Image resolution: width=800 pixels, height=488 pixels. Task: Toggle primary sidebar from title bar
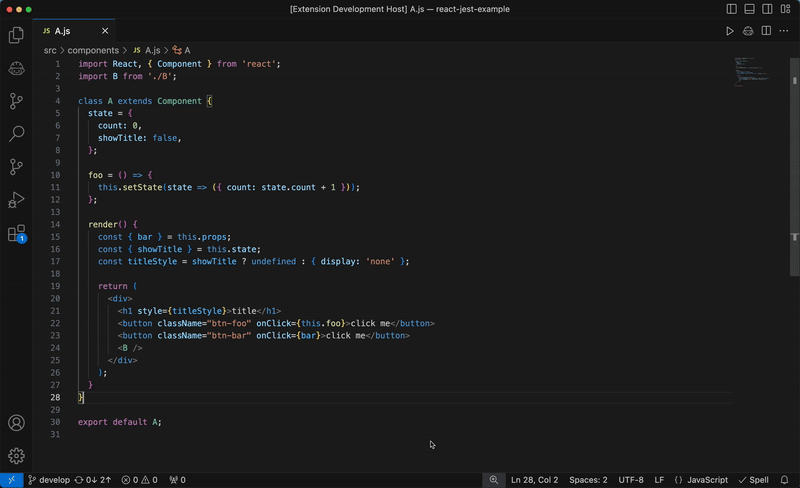[732, 9]
